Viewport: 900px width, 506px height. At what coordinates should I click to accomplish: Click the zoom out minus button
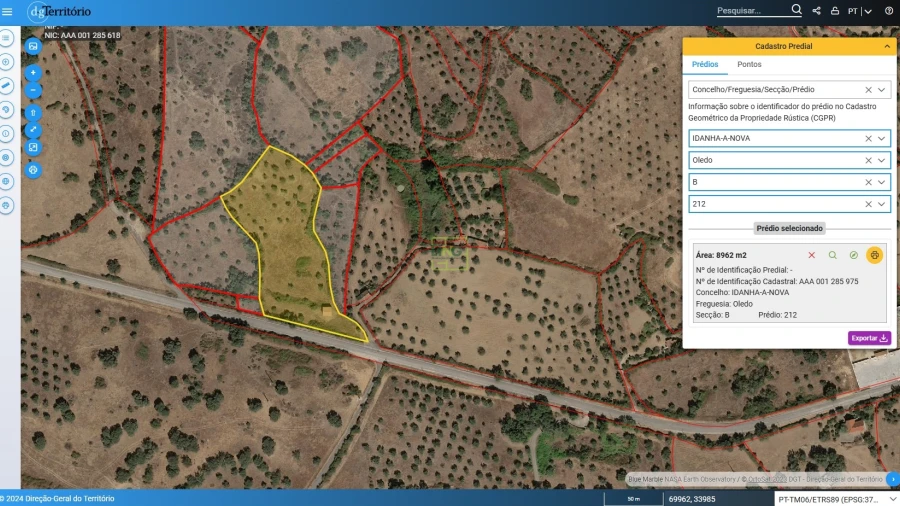(33, 91)
